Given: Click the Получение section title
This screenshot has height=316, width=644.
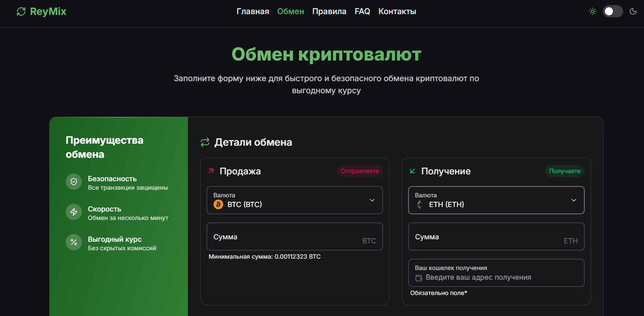Looking at the screenshot, I should click(446, 171).
